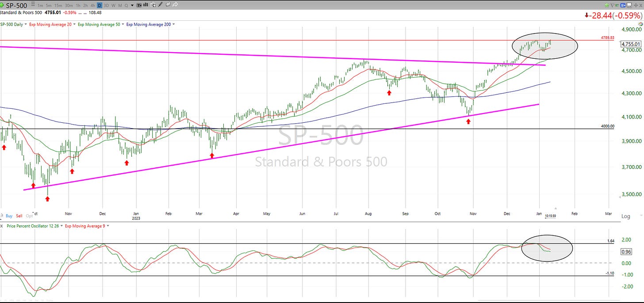Viewport: 644px width, 303px height.
Task: Click the move crosshair icon
Action: [x=636, y=5]
